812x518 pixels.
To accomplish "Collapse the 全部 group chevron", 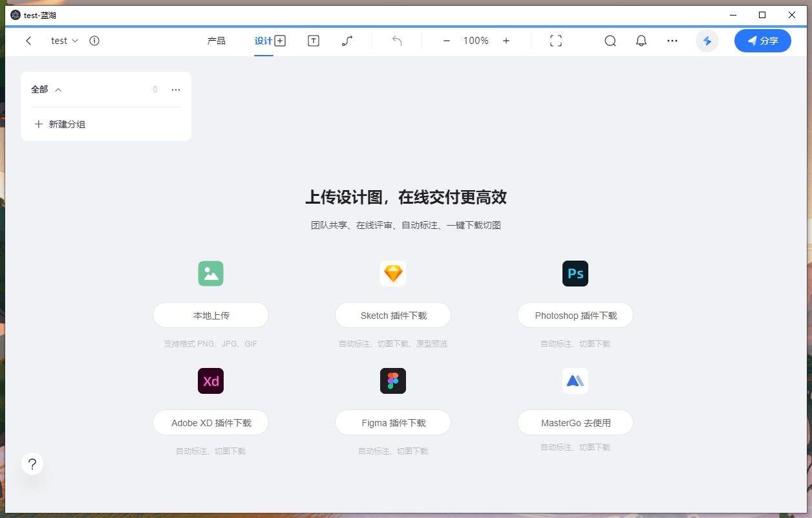I will [58, 90].
